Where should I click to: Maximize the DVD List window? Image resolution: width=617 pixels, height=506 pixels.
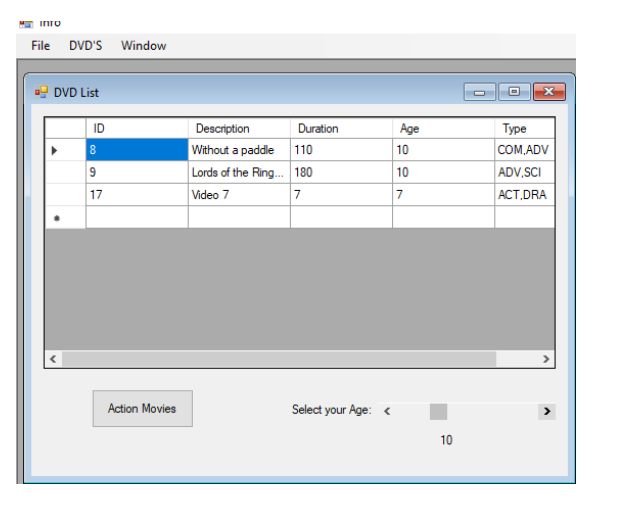tap(514, 92)
